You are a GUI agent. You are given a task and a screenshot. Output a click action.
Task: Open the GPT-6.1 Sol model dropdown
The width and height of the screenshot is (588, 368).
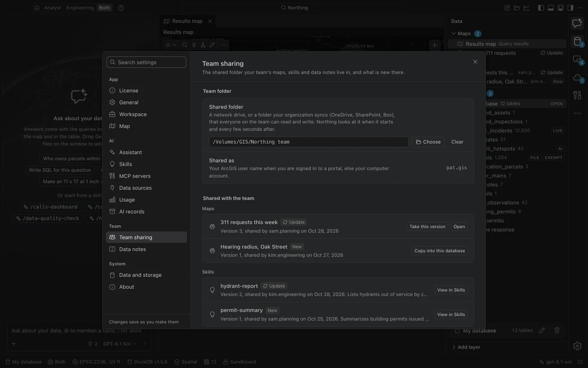(120, 344)
